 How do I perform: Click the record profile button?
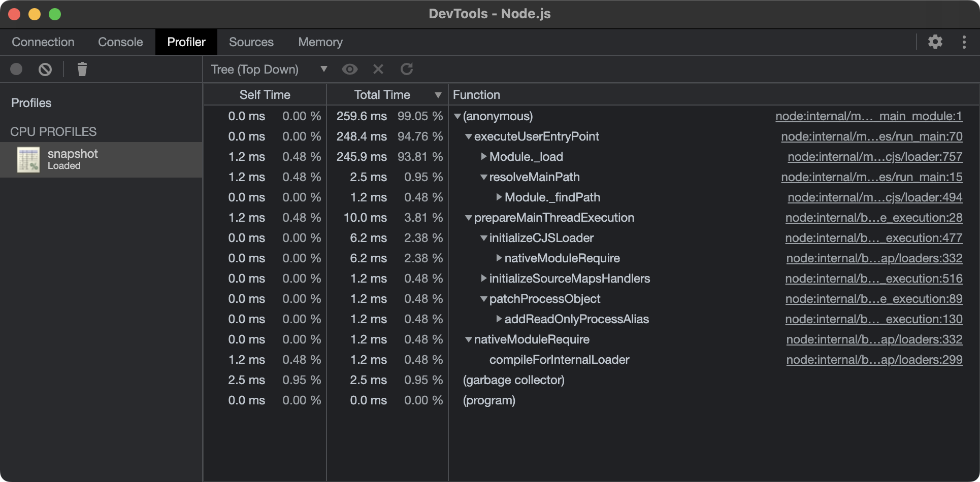coord(16,69)
